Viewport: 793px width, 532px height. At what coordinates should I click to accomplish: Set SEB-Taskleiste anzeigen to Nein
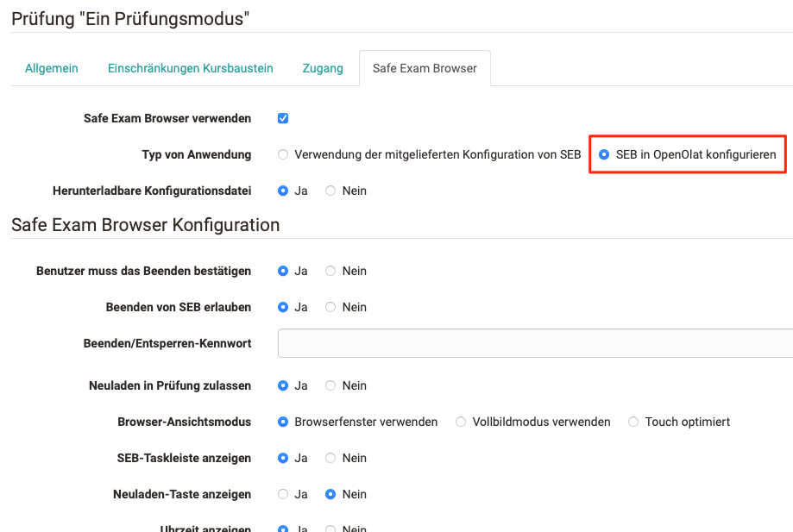[x=330, y=458]
